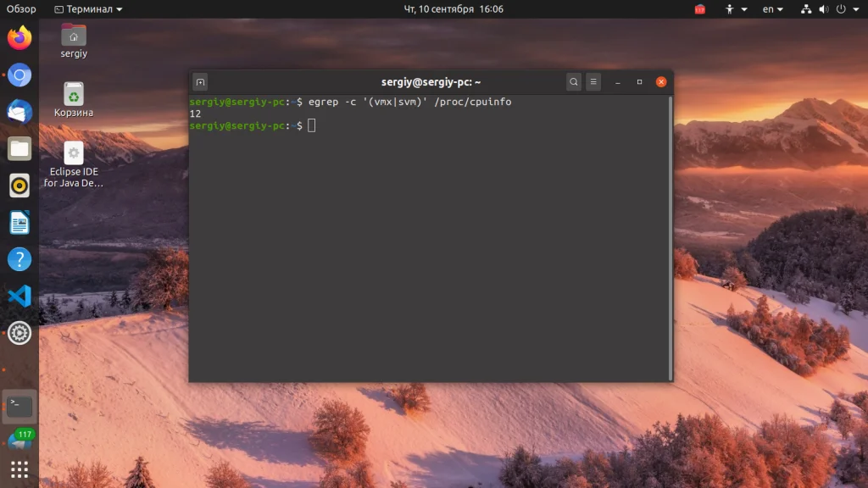This screenshot has height=488, width=868.
Task: Launch Visual Studio Code
Action: [19, 296]
